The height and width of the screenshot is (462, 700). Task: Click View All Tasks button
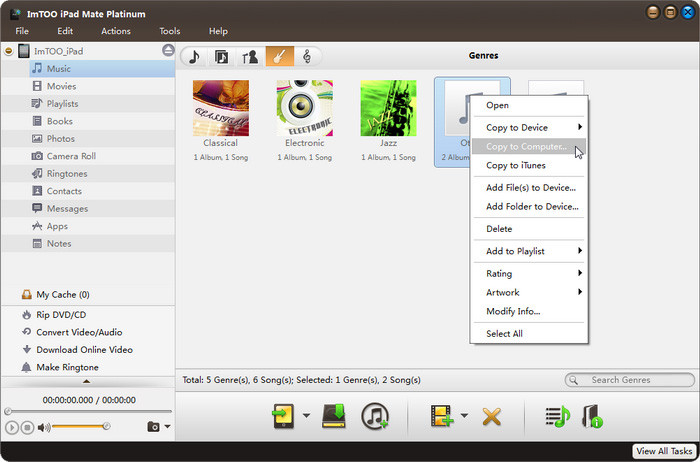pos(665,451)
